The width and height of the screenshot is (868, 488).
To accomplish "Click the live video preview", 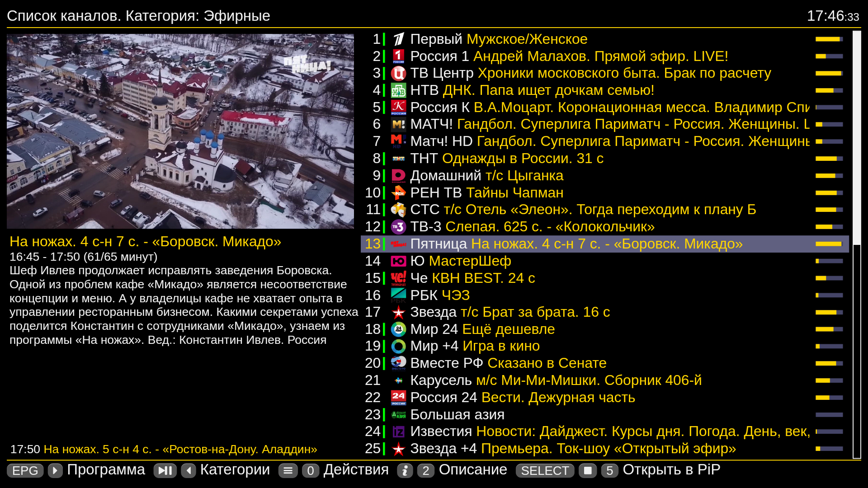I will (x=180, y=131).
